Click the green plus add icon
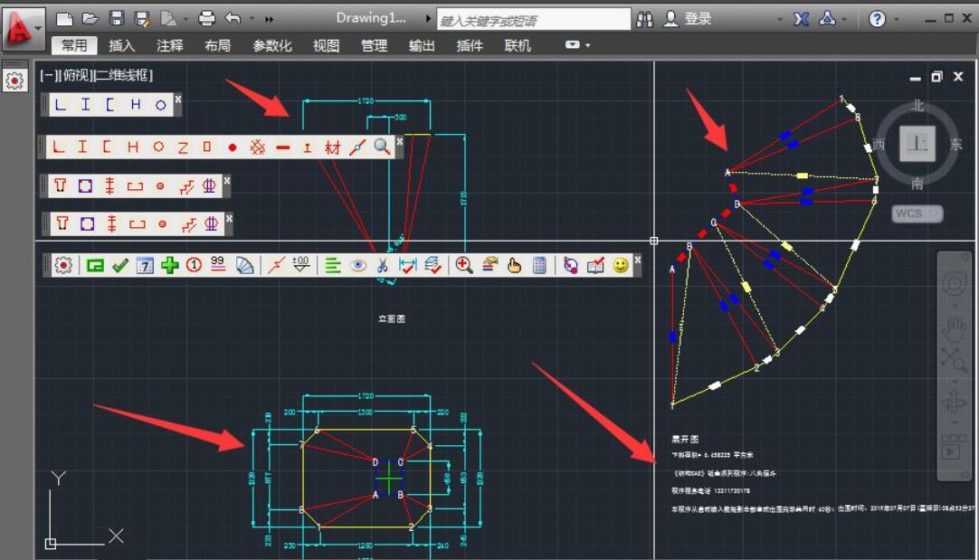The image size is (979, 560). point(169,265)
